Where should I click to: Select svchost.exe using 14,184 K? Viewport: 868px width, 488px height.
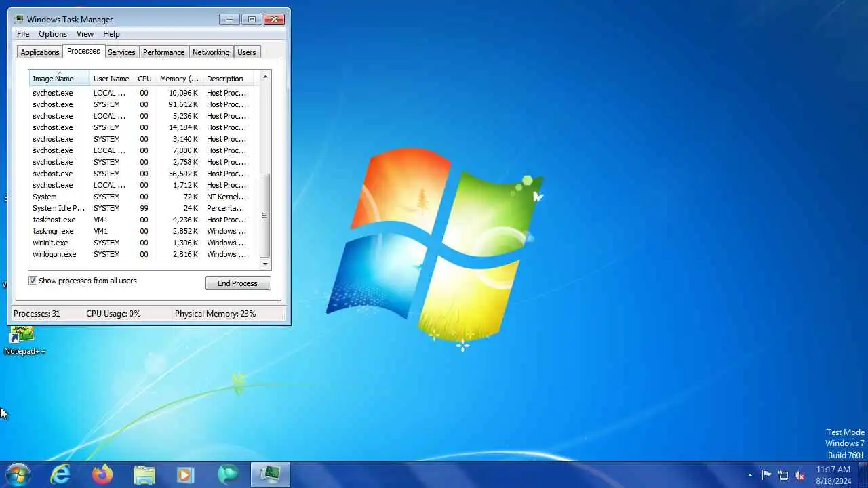click(x=142, y=127)
